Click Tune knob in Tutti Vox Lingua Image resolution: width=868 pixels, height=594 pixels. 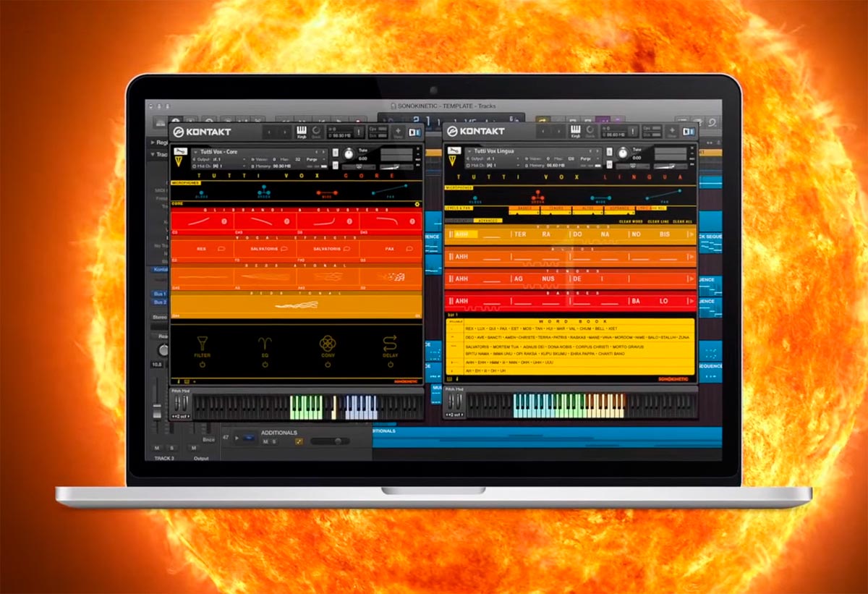(x=624, y=154)
